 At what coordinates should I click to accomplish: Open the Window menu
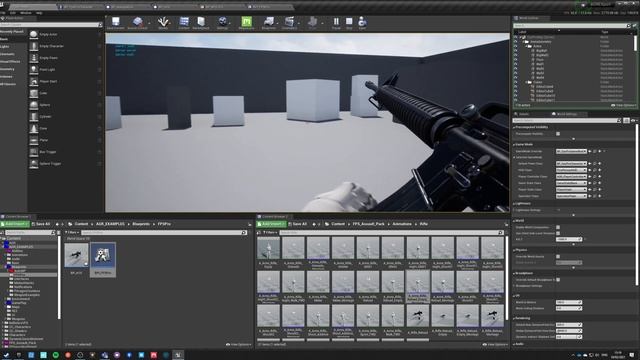pos(25,13)
